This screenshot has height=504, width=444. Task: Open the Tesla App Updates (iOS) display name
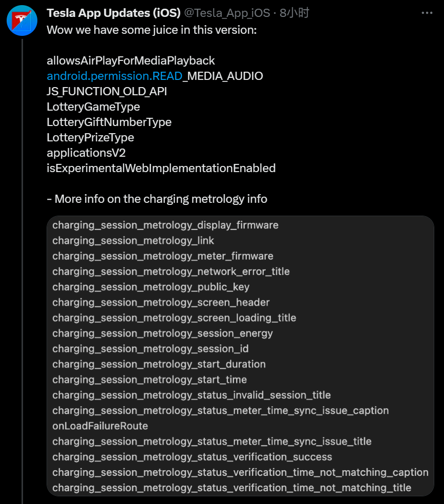[x=113, y=13]
